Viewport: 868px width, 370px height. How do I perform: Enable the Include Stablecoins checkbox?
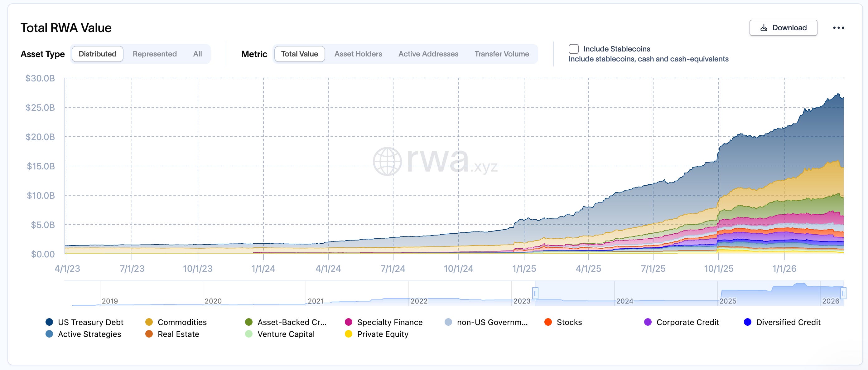[573, 49]
